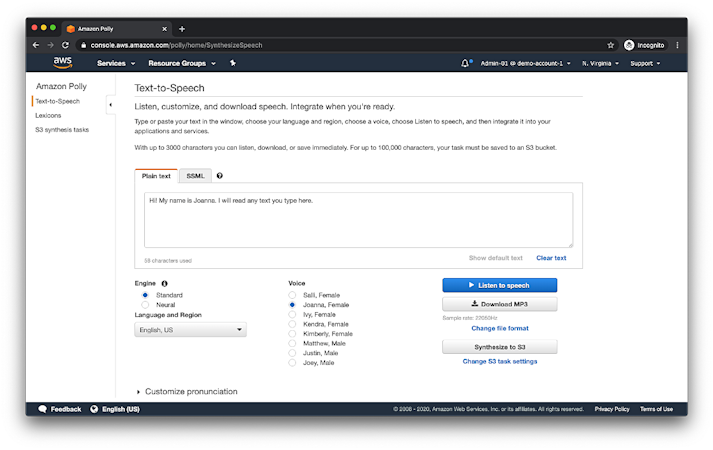Click the Clear text link
The height and width of the screenshot is (450, 713).
[551, 258]
